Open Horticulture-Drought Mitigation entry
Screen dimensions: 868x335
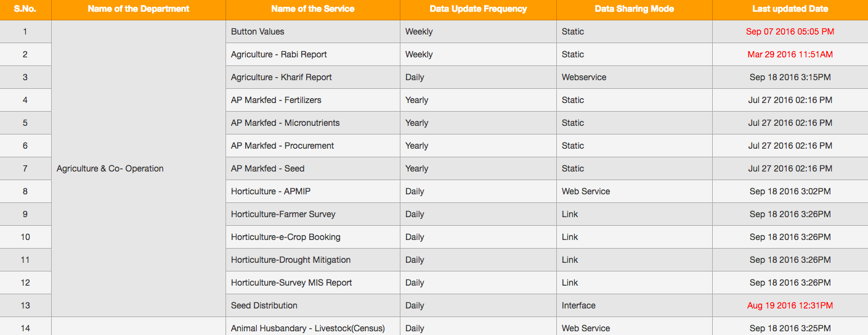(x=291, y=260)
